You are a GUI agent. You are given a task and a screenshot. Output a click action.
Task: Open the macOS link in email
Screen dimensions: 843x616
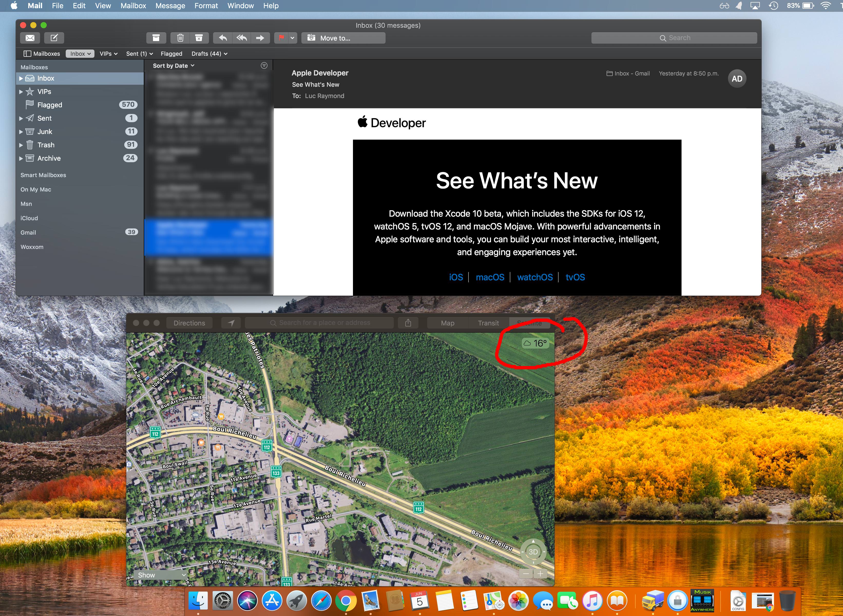click(x=490, y=277)
